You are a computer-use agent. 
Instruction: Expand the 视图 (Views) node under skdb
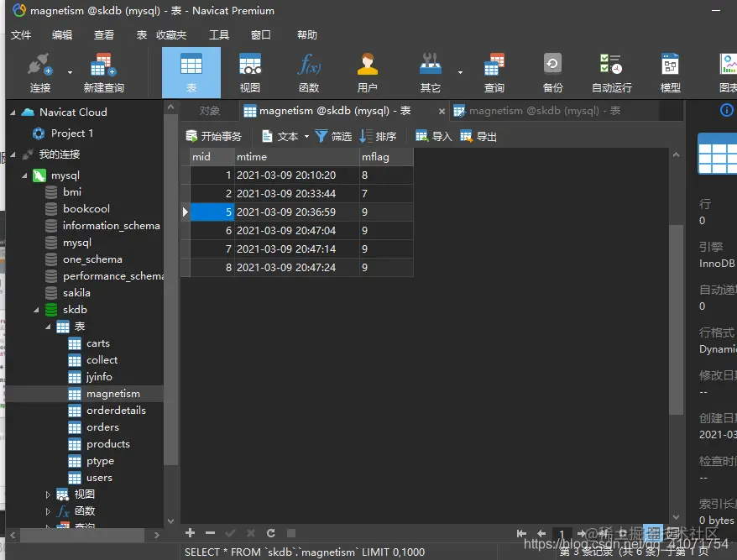48,495
